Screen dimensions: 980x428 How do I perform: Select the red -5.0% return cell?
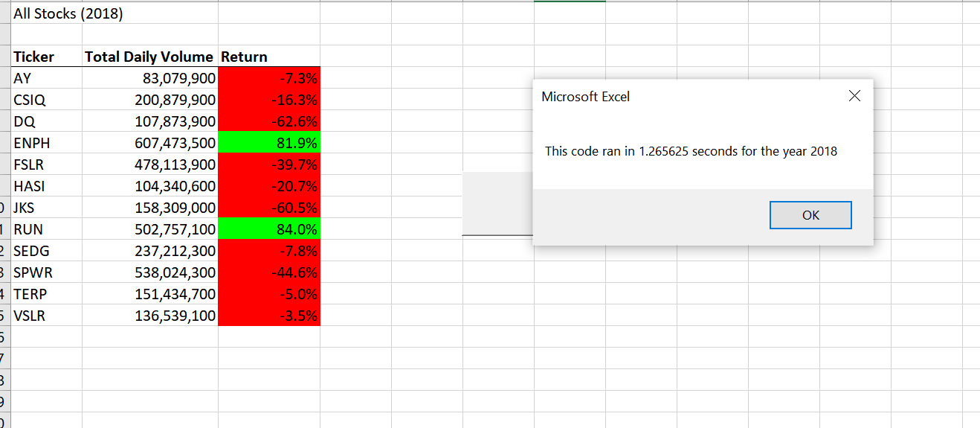269,294
